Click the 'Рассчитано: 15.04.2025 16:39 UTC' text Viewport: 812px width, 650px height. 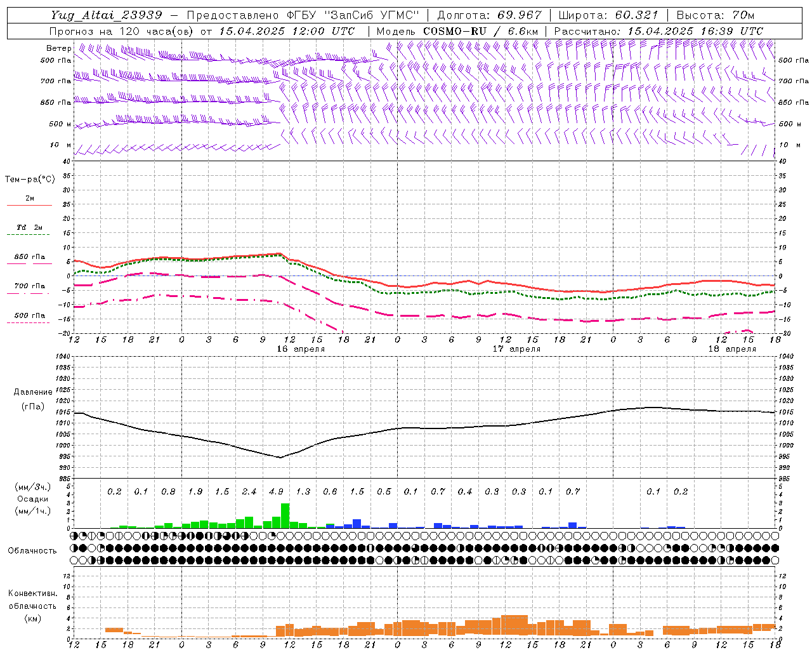(x=658, y=31)
